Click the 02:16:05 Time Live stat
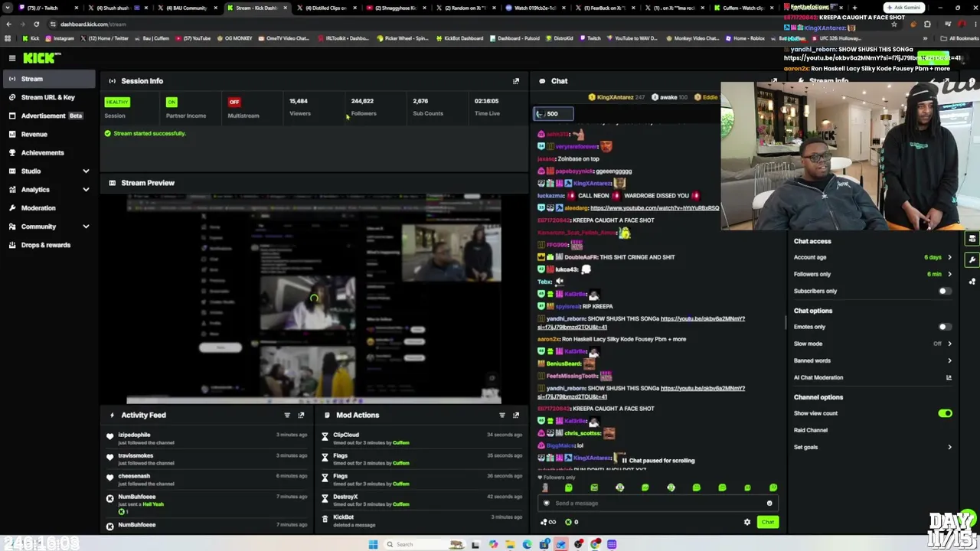The width and height of the screenshot is (980, 551). pos(487,107)
